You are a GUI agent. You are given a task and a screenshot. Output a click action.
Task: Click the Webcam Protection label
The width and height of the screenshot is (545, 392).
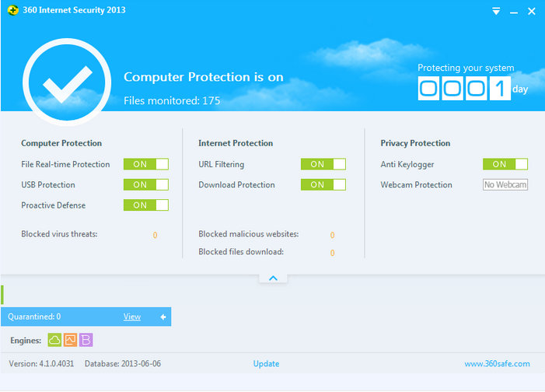point(417,184)
